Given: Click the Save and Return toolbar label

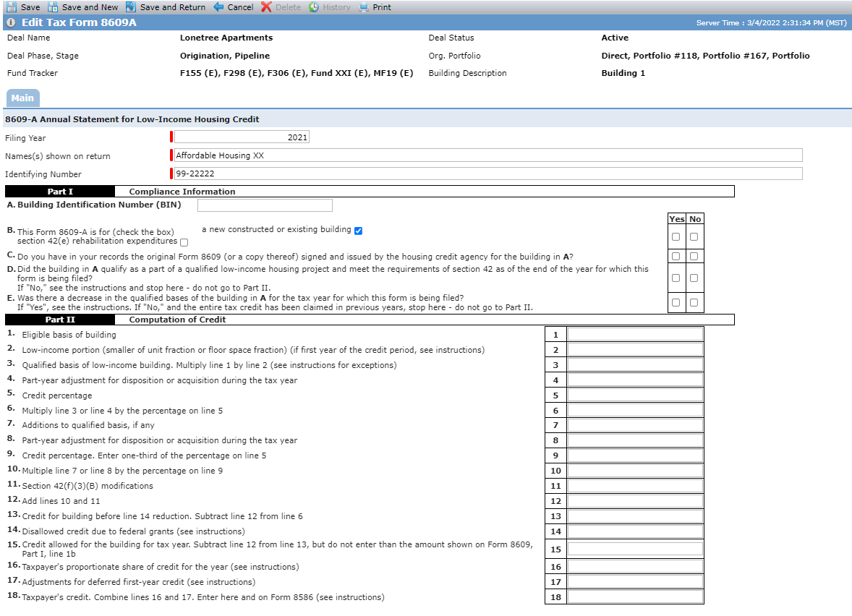Looking at the screenshot, I should coord(173,7).
